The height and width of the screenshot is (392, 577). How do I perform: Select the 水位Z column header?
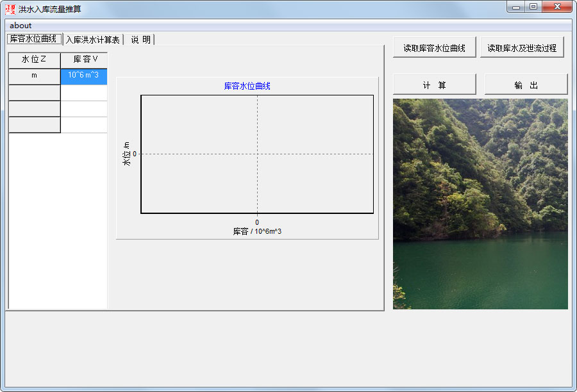pos(34,60)
